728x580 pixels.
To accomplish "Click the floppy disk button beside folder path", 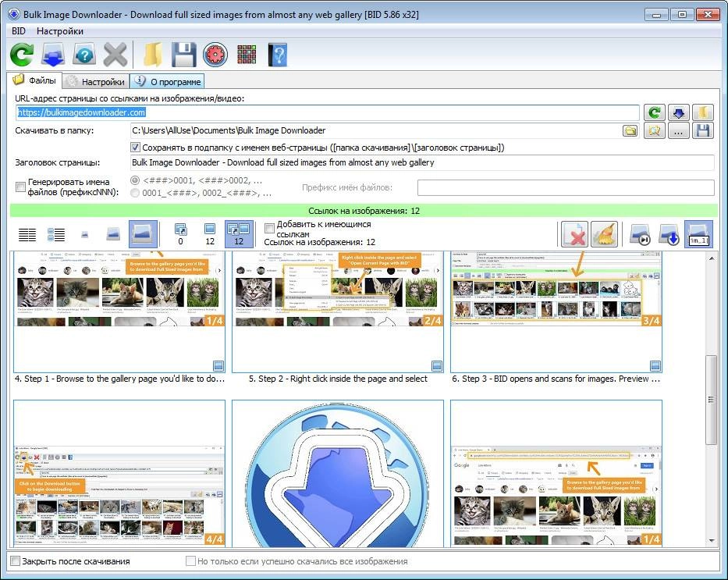I will [x=703, y=131].
